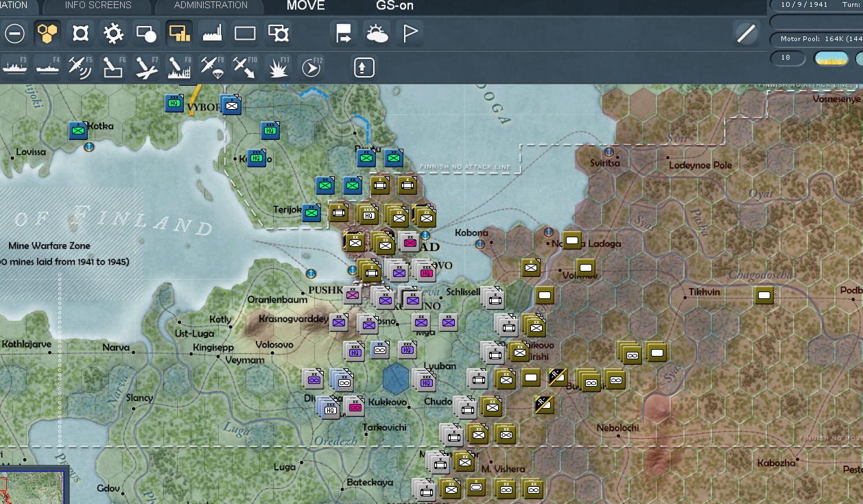Click the Lovissa town label
The width and height of the screenshot is (863, 504).
click(x=31, y=152)
